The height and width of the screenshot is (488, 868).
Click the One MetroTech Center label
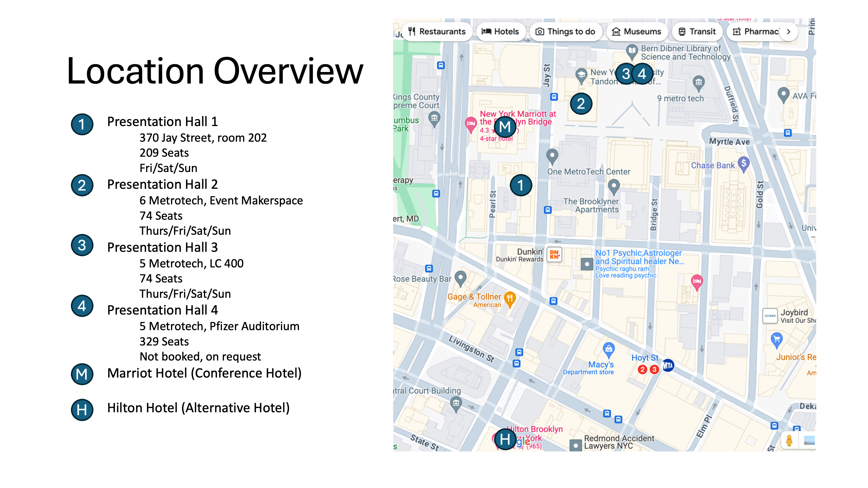click(x=588, y=172)
